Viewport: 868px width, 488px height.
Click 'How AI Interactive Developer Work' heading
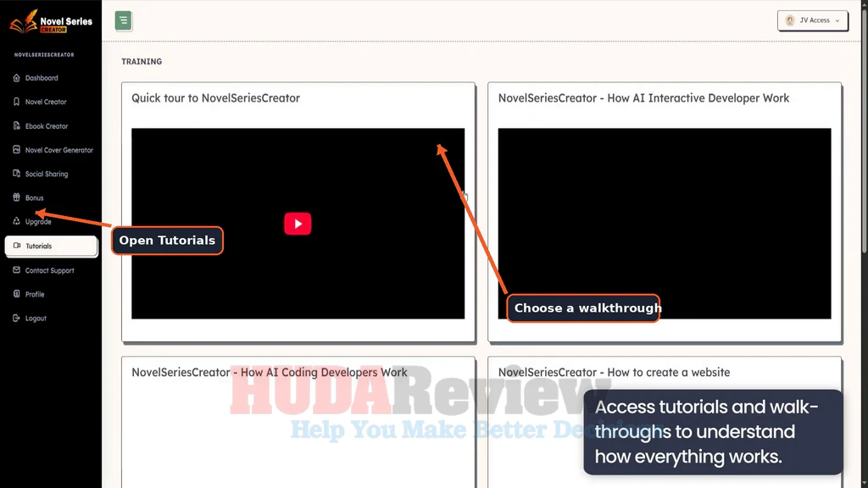click(643, 98)
